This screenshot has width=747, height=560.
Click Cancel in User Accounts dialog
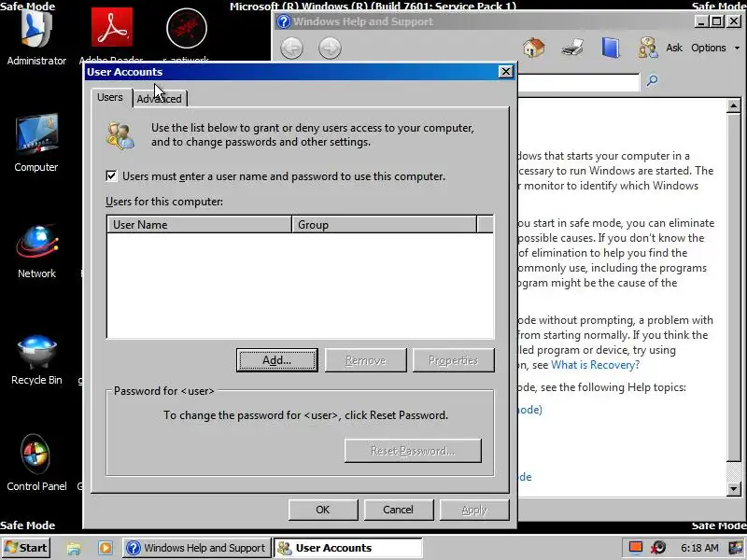399,510
